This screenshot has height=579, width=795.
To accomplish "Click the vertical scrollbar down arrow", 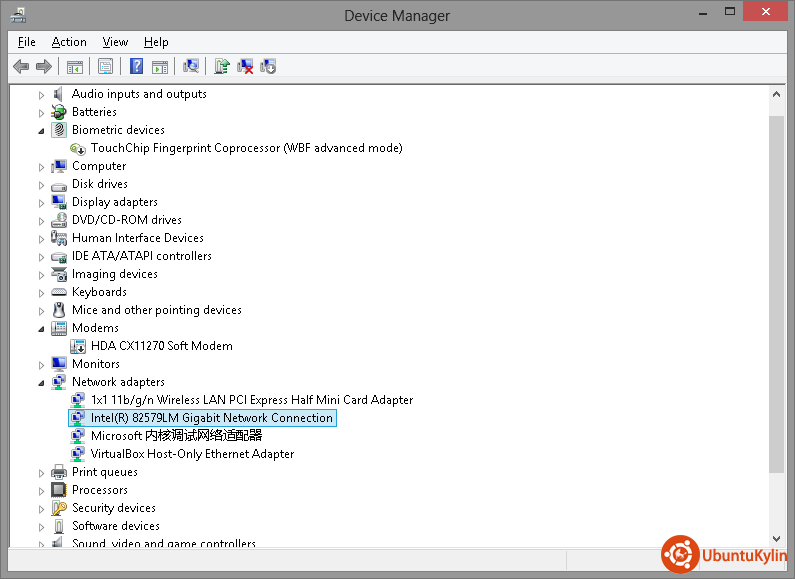I will coord(777,540).
